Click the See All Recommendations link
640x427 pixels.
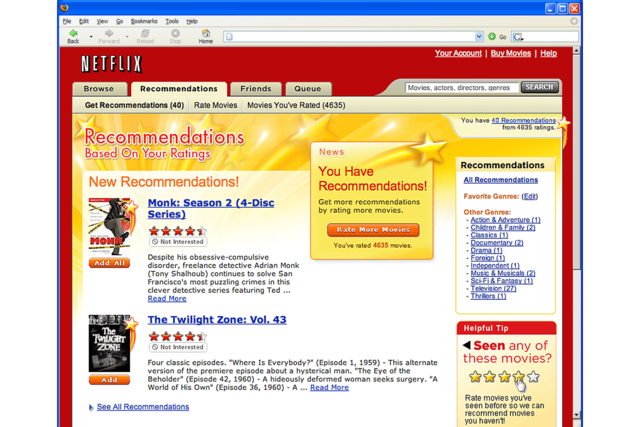(x=143, y=407)
